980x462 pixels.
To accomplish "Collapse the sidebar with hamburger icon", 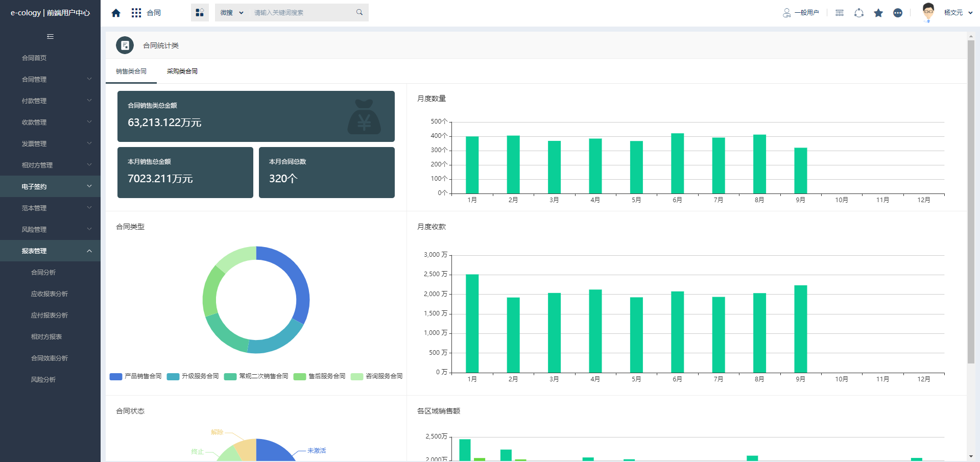I will click(x=50, y=36).
